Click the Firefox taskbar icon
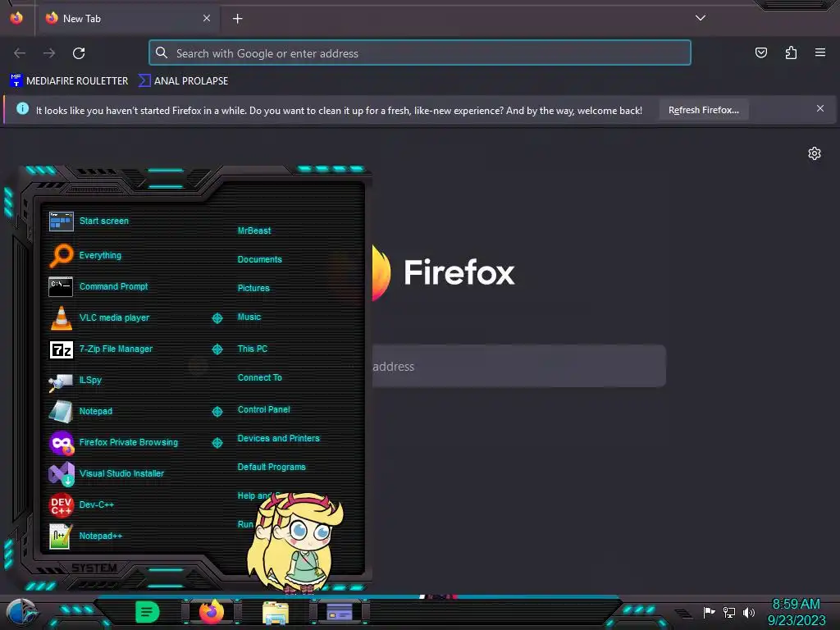 pos(212,611)
